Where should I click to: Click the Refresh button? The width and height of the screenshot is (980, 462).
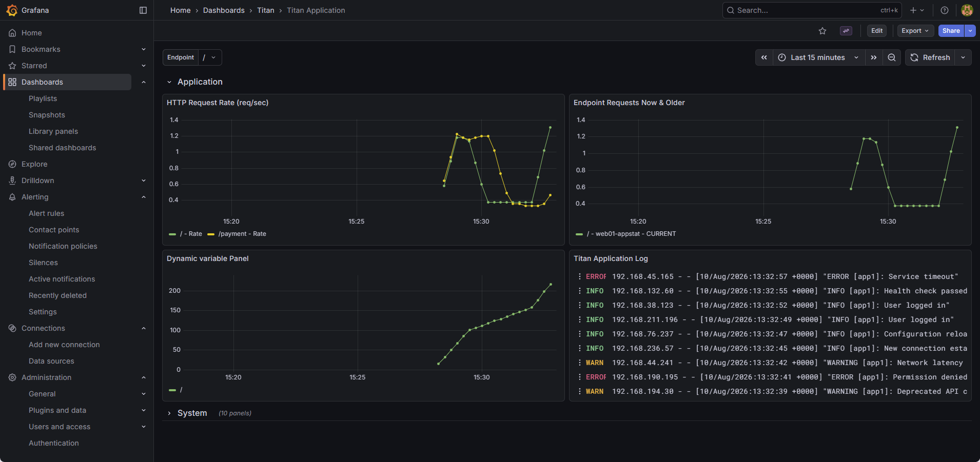[930, 57]
